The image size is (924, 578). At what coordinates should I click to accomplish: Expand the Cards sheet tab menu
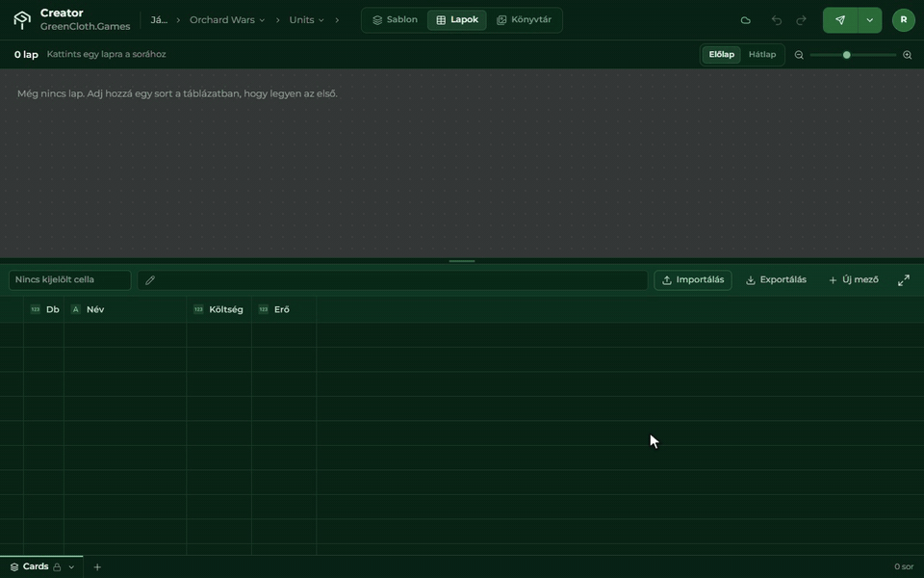[x=71, y=566]
